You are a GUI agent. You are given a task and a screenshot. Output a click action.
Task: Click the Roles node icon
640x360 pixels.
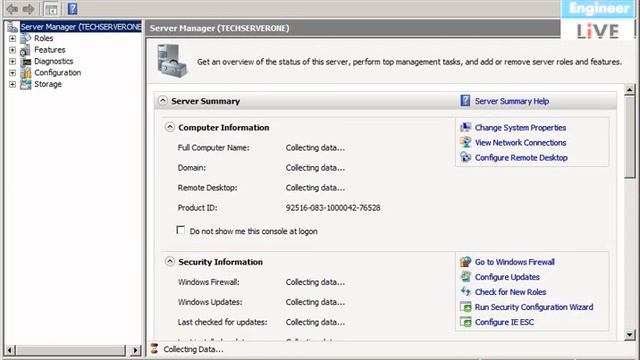tap(26, 38)
